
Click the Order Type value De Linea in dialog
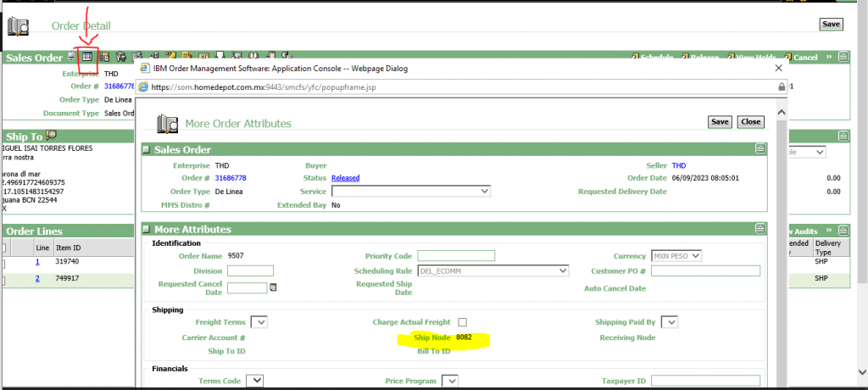229,192
